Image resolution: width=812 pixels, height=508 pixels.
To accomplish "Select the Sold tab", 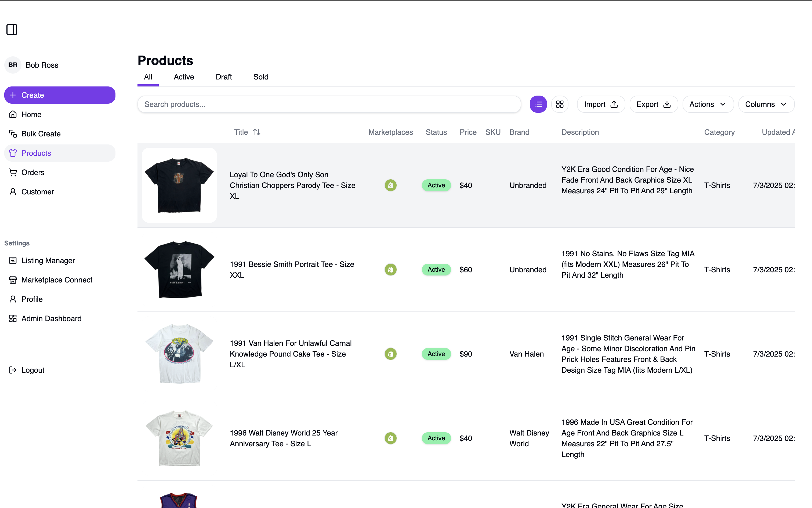I will [261, 77].
